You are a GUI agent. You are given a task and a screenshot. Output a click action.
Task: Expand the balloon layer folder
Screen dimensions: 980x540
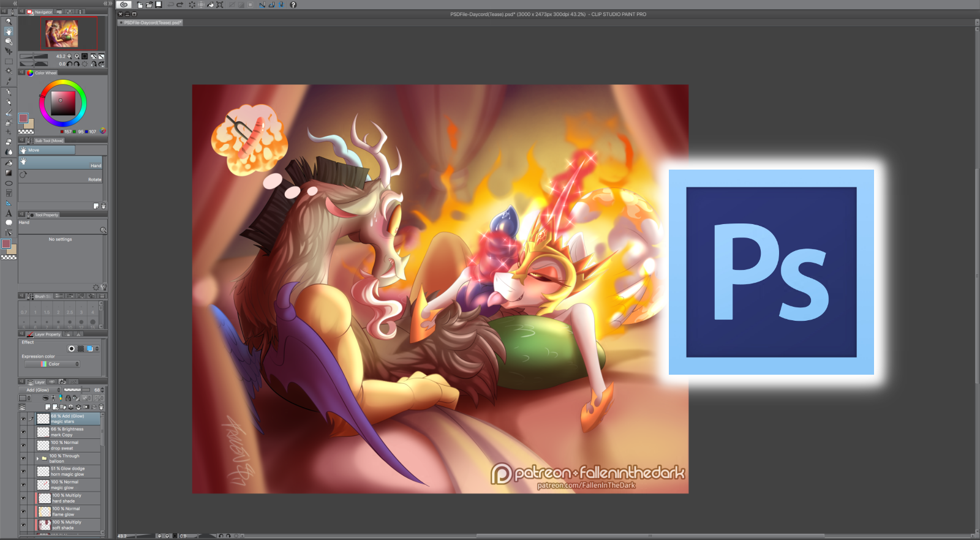coord(37,459)
